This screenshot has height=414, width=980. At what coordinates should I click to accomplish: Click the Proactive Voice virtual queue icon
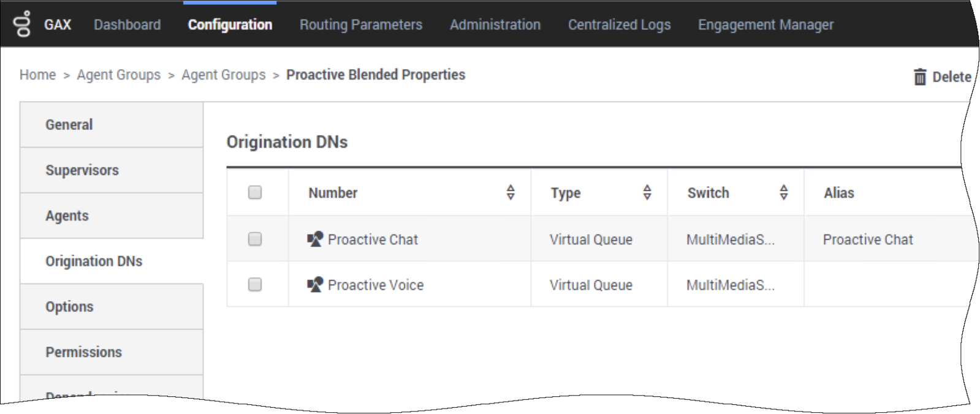(x=315, y=284)
